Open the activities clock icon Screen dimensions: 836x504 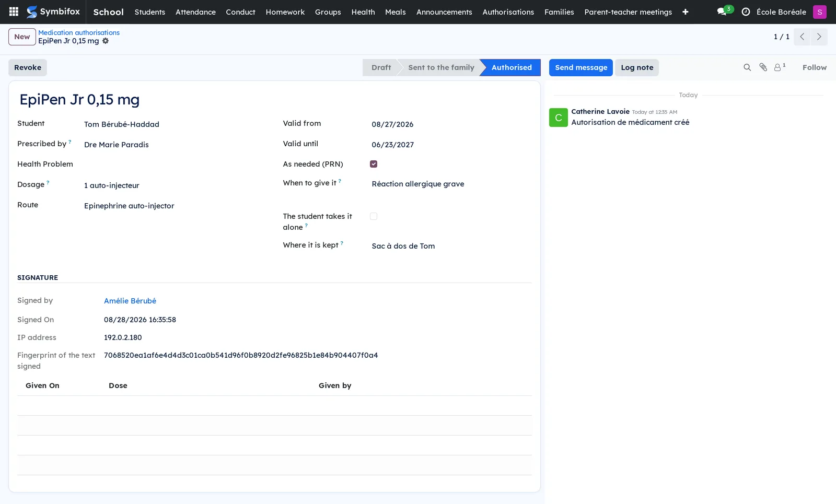(746, 11)
